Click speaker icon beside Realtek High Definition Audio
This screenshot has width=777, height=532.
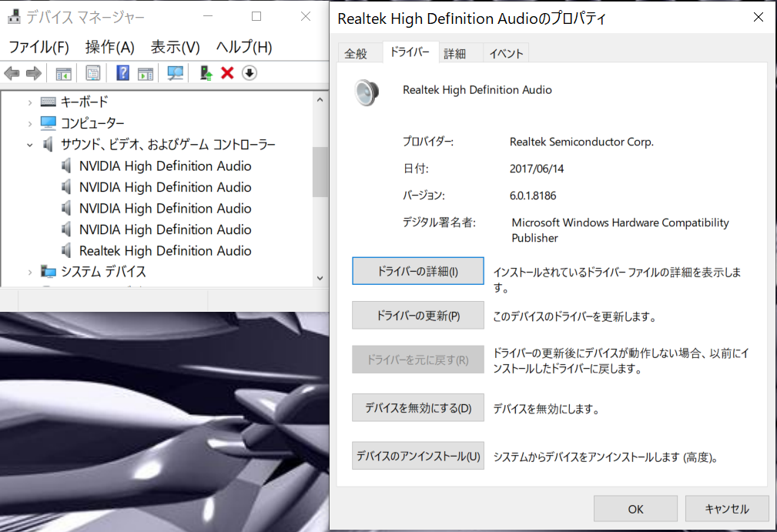[66, 250]
